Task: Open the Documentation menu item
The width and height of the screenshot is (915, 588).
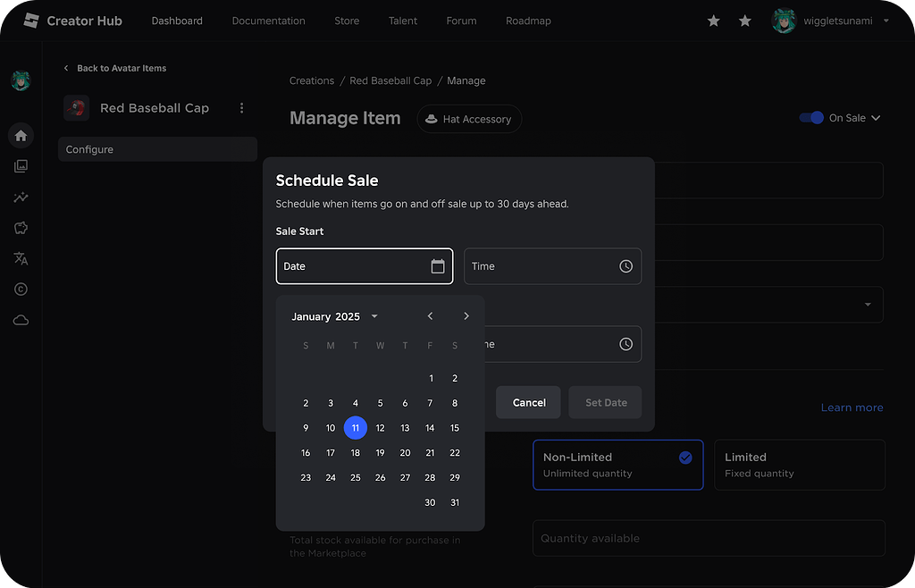Action: [268, 21]
